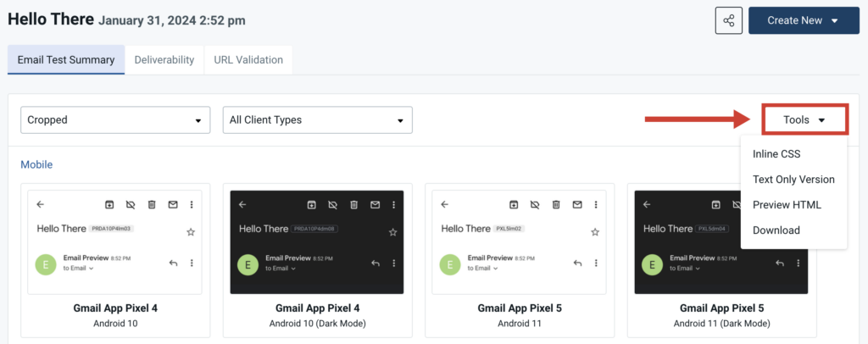Choose Inline CSS from Tools menu

[776, 154]
